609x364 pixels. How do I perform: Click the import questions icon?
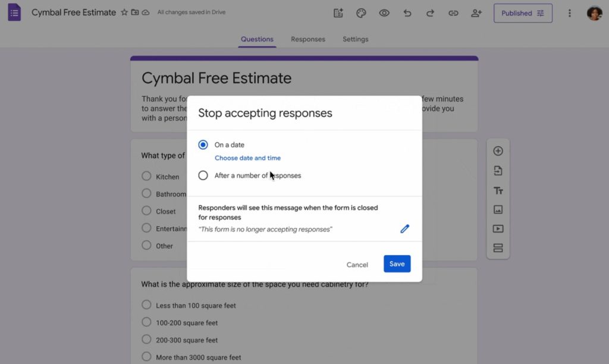click(x=498, y=171)
